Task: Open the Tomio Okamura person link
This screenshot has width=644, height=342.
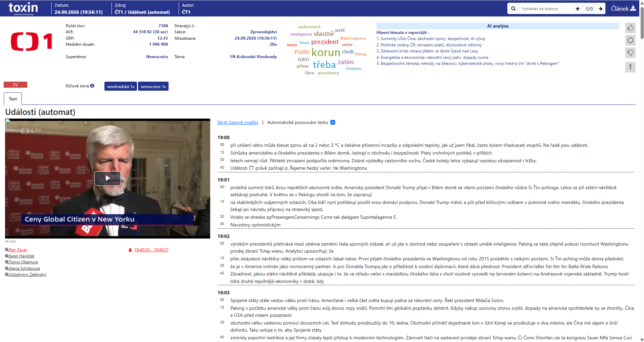Action: point(23,262)
